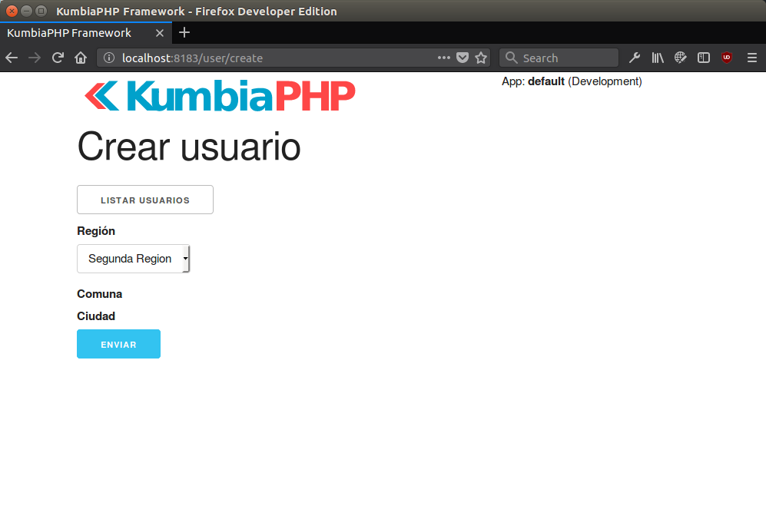The image size is (766, 532).
Task: Minimize the Firefox window
Action: pyautogui.click(x=26, y=11)
